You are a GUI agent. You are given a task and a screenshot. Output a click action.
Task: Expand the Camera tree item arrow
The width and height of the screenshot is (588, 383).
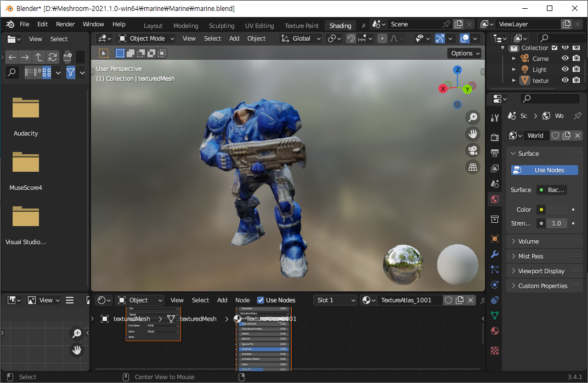click(514, 59)
